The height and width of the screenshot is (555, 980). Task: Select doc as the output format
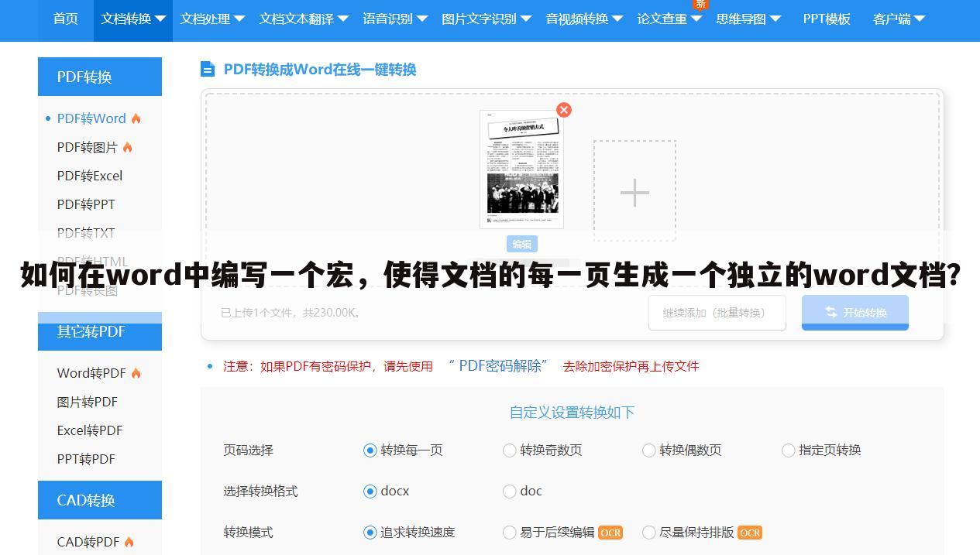point(510,491)
